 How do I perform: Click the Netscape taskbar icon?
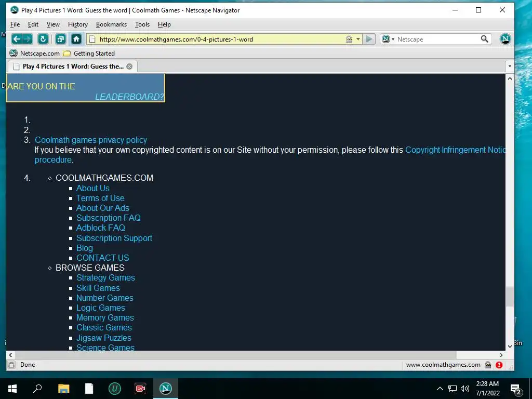pyautogui.click(x=166, y=389)
